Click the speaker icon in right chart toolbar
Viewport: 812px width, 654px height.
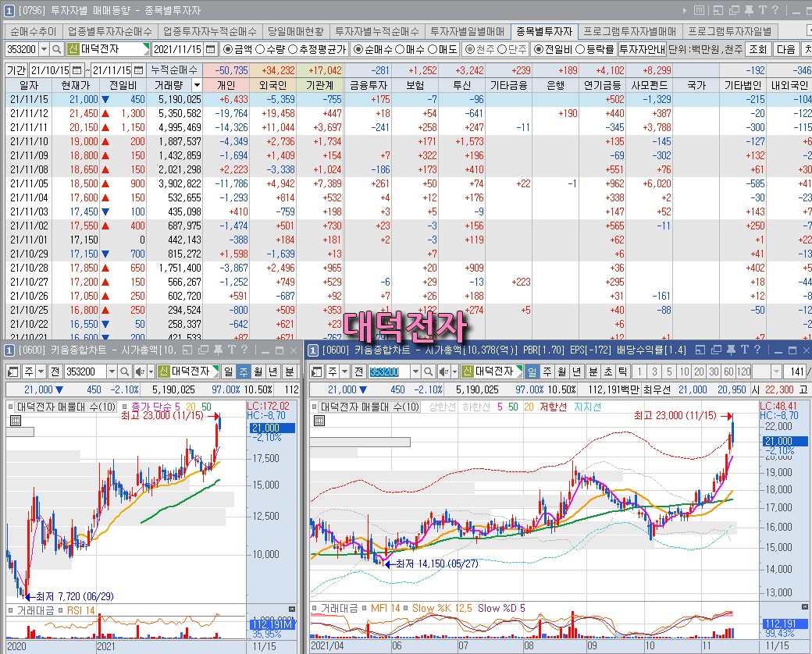pos(443,371)
